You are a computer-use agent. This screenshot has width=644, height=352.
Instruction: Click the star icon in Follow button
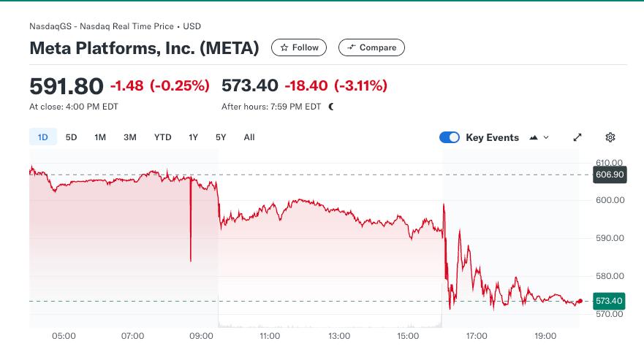[x=284, y=47]
